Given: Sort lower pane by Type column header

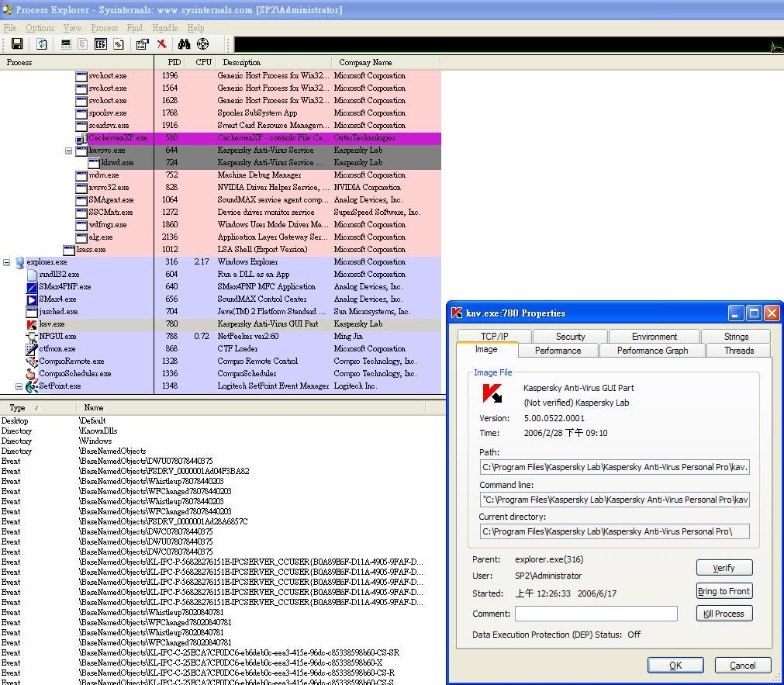Looking at the screenshot, I should coord(38,408).
